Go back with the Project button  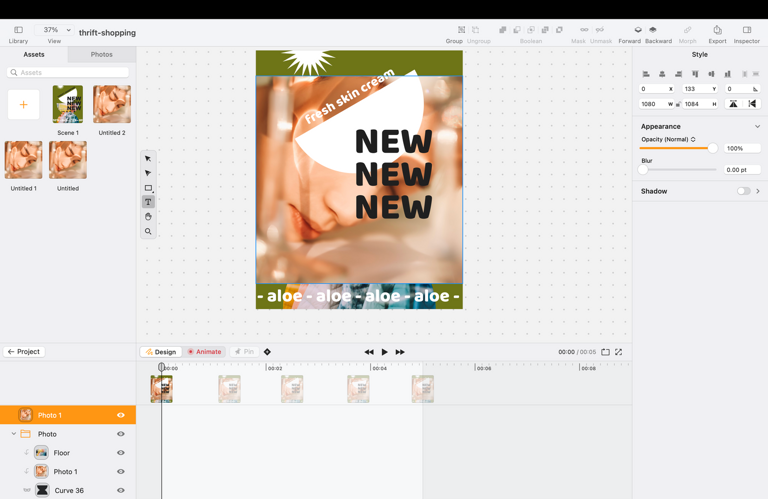[x=24, y=352]
